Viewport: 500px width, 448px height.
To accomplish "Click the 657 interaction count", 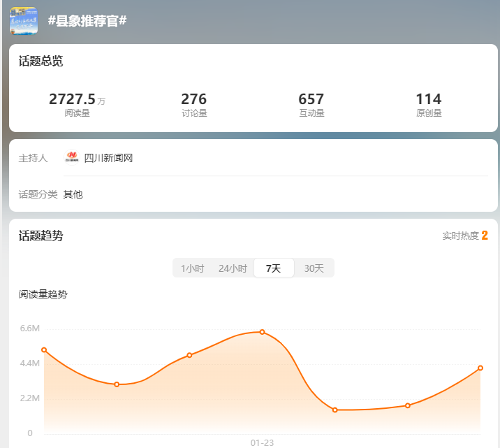I will [x=311, y=99].
